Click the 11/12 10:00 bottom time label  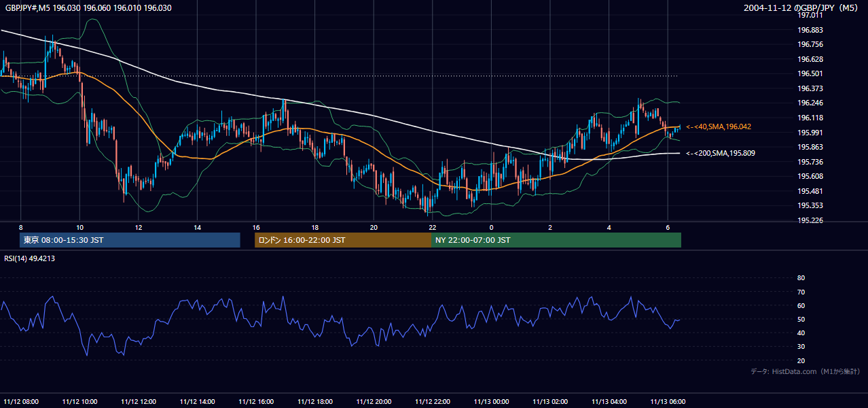(80, 401)
